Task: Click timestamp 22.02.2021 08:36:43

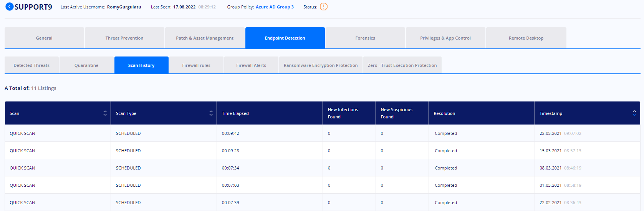Action: [560, 203]
